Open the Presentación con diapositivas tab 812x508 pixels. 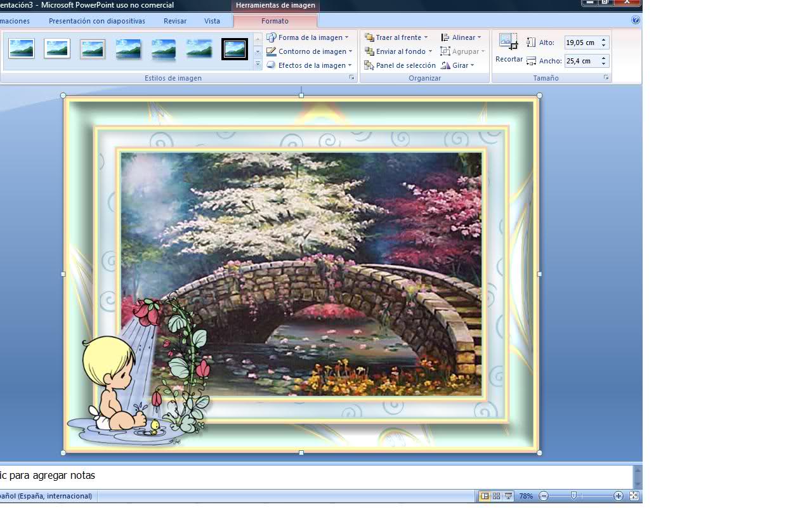97,21
